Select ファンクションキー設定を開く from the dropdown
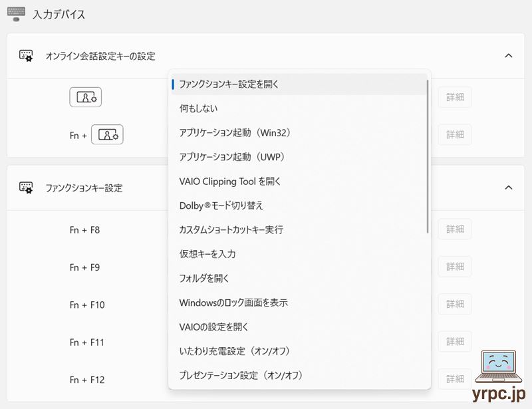Viewport: 532px width, 409px height. coord(229,84)
